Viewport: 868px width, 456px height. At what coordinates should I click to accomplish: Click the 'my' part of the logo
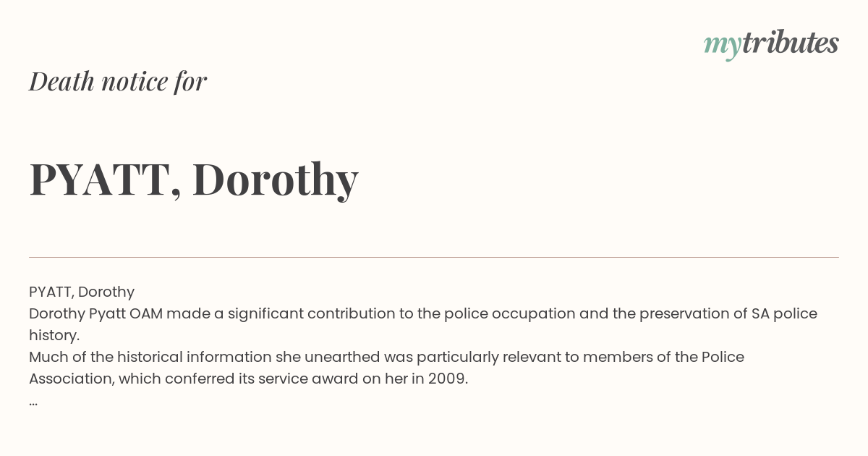[723, 46]
